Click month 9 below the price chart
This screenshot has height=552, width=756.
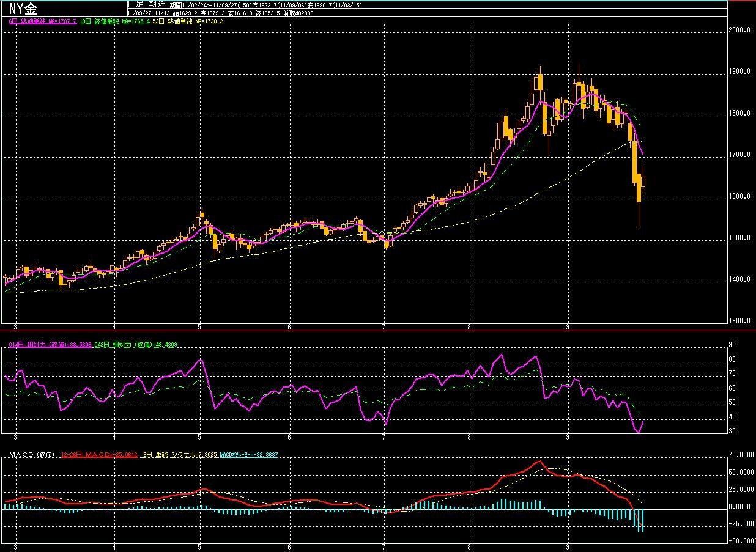[568, 327]
